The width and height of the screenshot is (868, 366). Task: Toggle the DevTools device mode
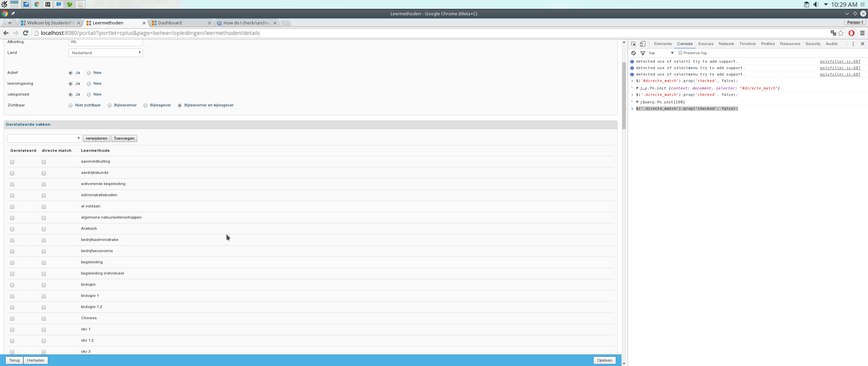click(643, 44)
